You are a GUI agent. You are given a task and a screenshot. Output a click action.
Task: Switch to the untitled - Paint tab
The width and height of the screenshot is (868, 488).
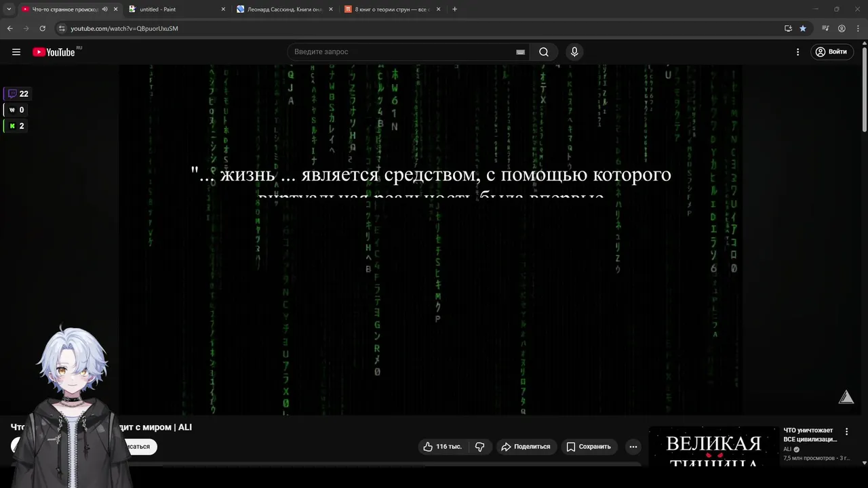[176, 9]
